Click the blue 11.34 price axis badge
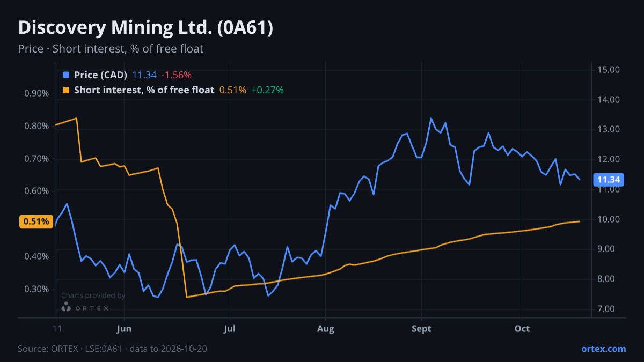The width and height of the screenshot is (644, 362). coord(608,180)
